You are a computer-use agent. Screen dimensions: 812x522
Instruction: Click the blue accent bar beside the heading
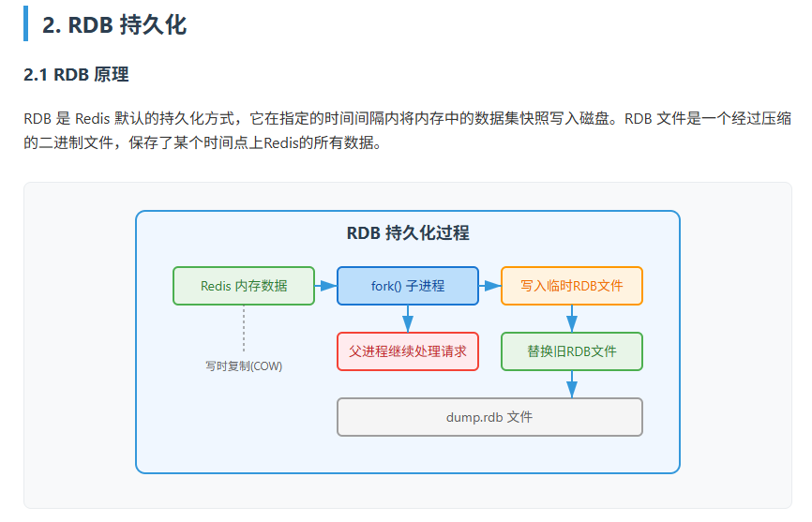point(26,24)
